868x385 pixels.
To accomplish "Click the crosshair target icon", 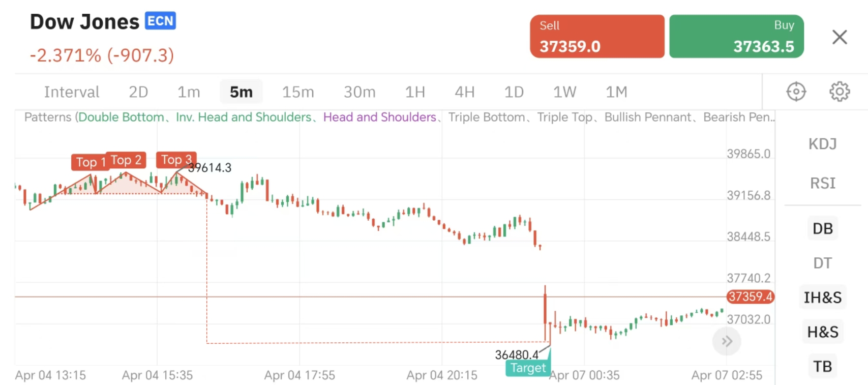I will coord(796,92).
